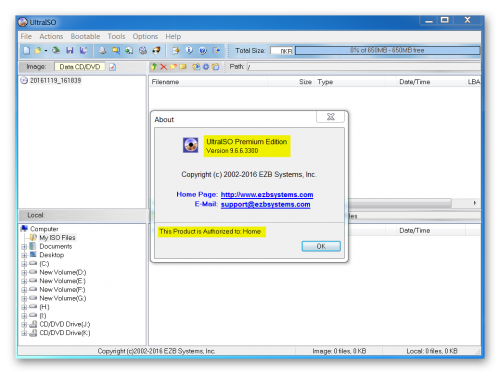Screen dimensions: 500x374
Task: Select CD/DVD Drive(K:) in local tree
Action: pyautogui.click(x=65, y=333)
